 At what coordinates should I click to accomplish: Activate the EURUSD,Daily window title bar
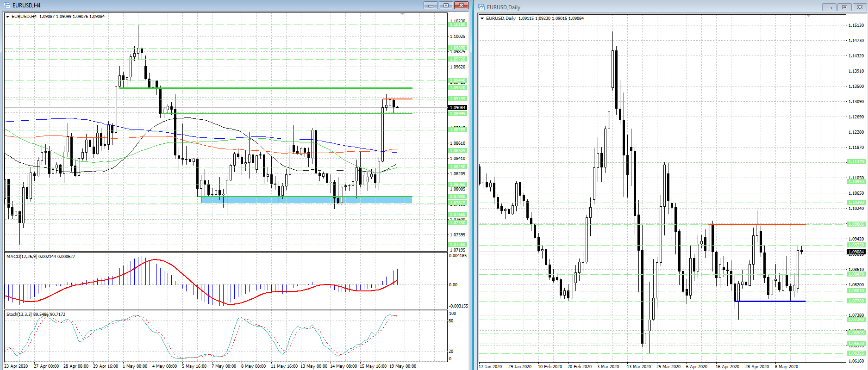(648, 7)
